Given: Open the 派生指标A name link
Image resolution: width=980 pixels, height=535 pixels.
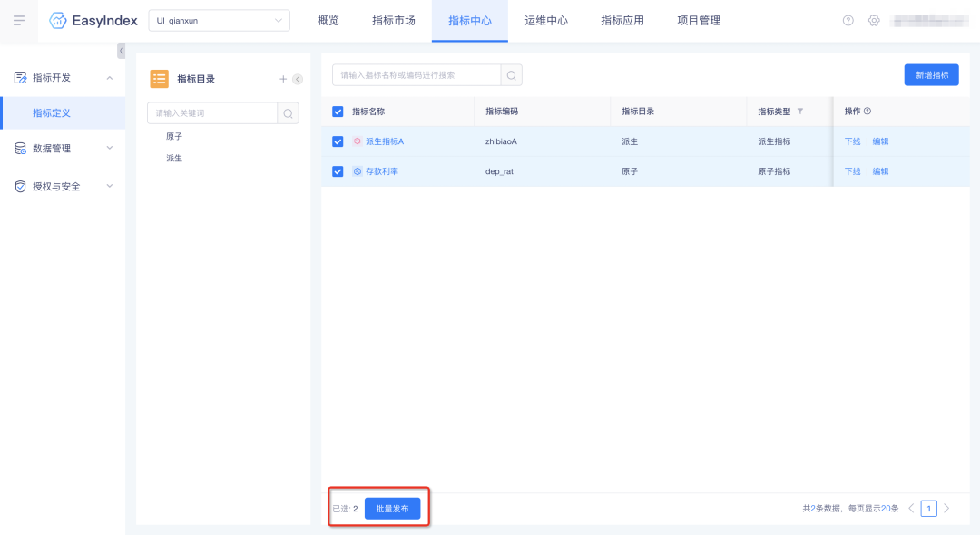Looking at the screenshot, I should pos(385,141).
